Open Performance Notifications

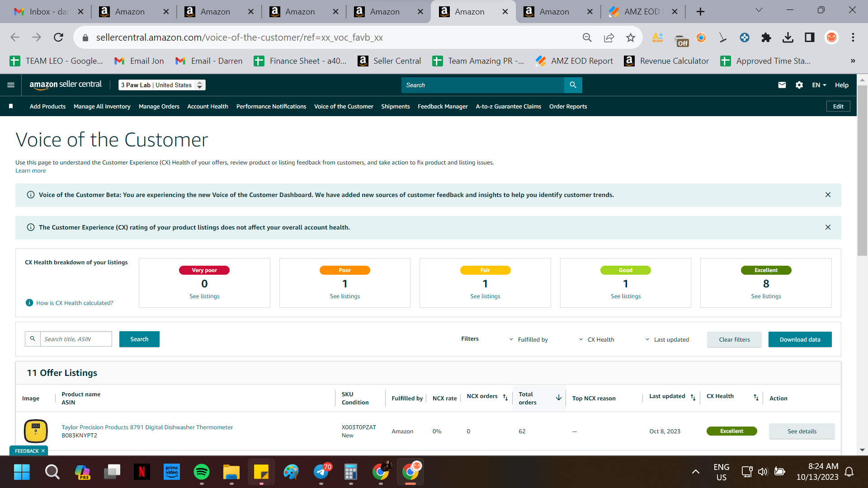click(271, 106)
